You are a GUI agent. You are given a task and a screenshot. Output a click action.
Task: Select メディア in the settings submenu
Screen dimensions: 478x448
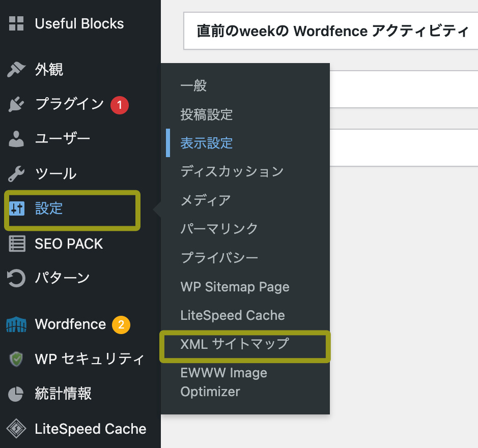click(x=205, y=200)
